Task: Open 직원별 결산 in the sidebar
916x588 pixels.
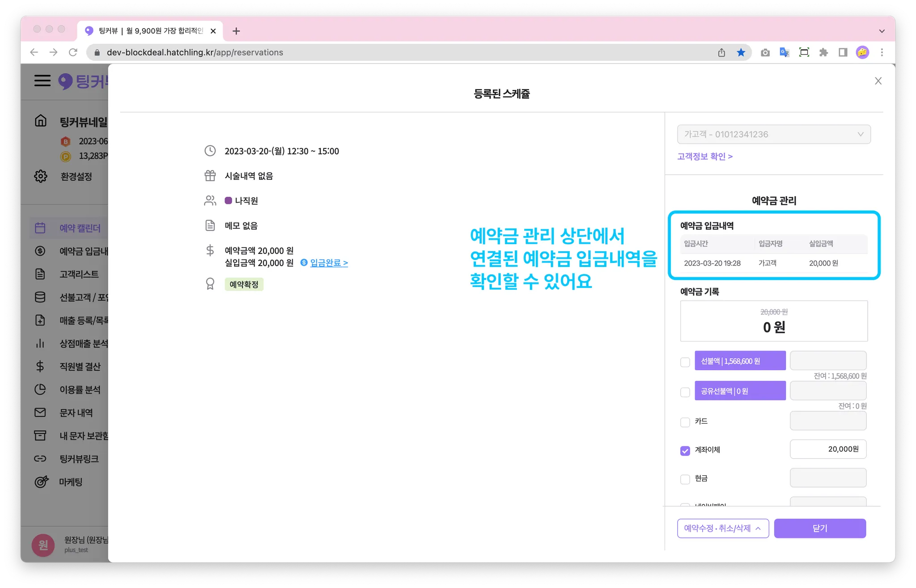Action: click(x=80, y=367)
